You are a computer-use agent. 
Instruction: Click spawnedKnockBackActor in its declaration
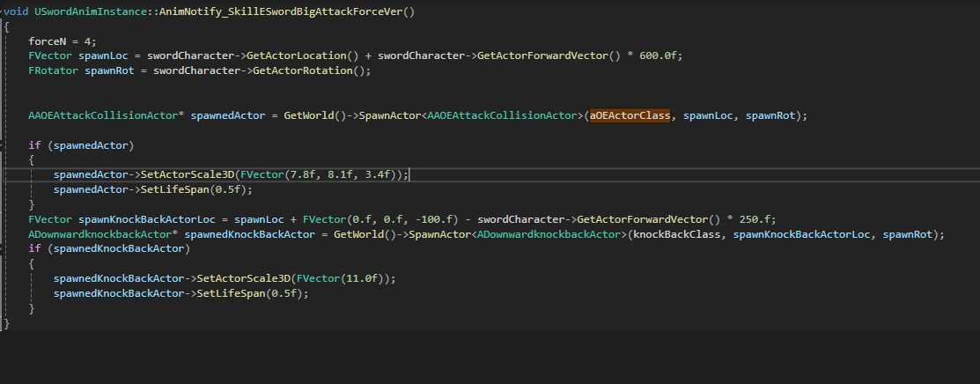point(249,234)
